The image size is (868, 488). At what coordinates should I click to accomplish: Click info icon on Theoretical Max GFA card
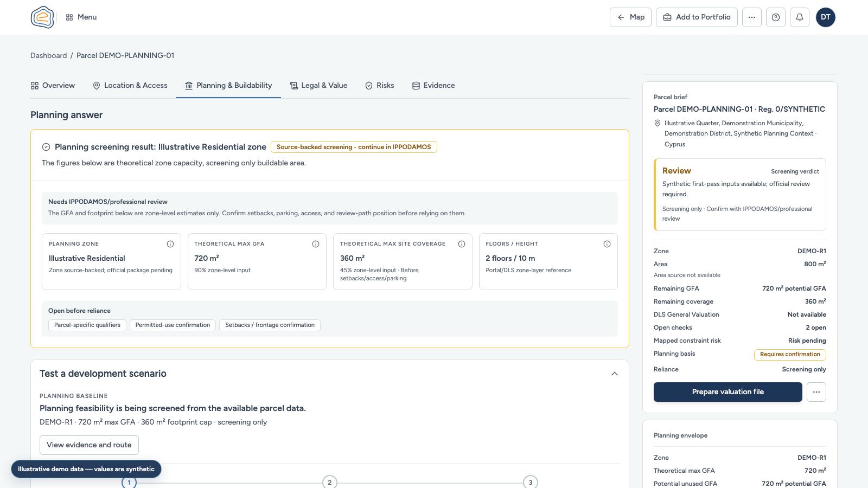click(x=316, y=244)
